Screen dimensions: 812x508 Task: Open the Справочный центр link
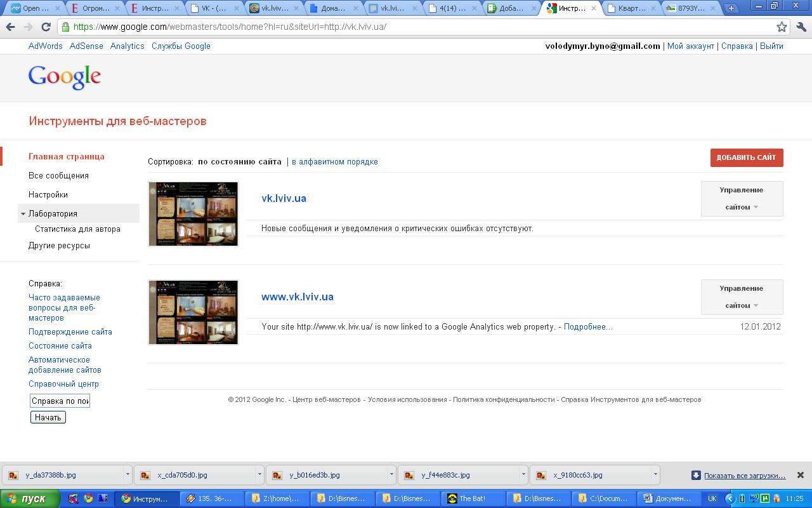(63, 384)
